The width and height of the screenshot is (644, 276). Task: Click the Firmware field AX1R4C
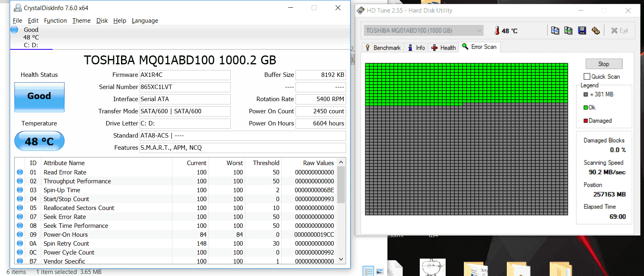[x=185, y=75]
